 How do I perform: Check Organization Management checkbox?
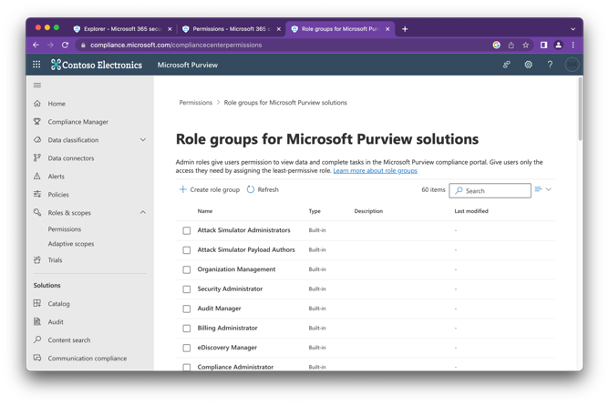[x=187, y=270]
